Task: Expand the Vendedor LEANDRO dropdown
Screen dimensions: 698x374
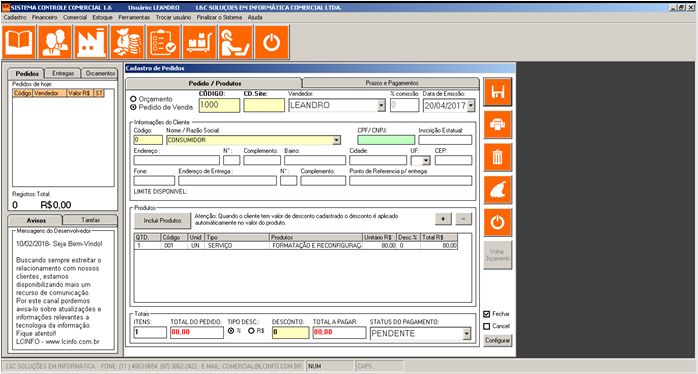Action: tap(381, 106)
